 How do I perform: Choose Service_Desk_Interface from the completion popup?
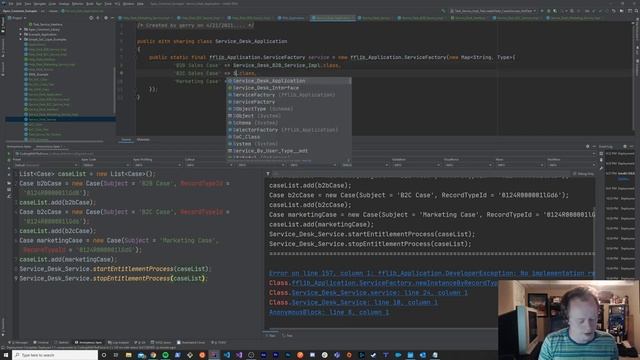point(289,88)
